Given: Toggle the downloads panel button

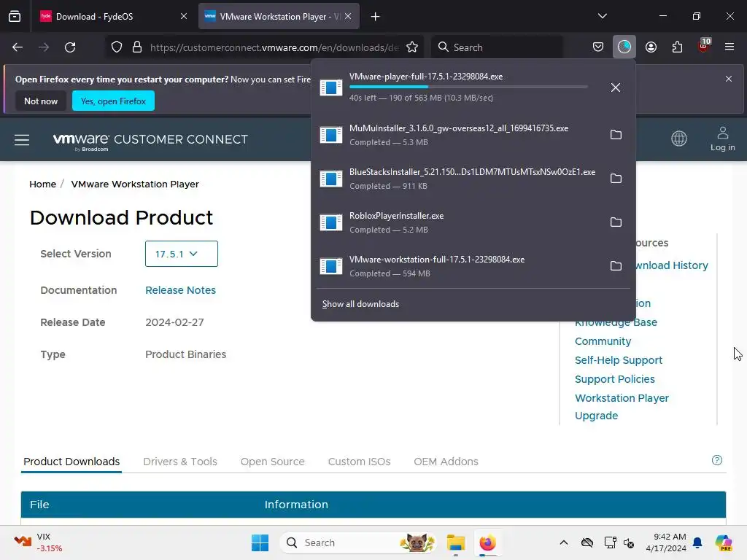Looking at the screenshot, I should click(624, 47).
